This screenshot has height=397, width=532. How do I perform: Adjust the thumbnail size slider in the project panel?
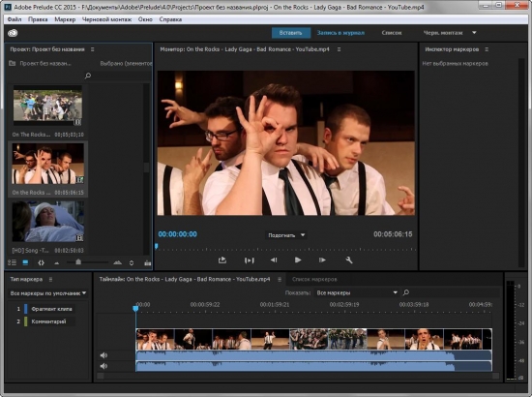(78, 262)
